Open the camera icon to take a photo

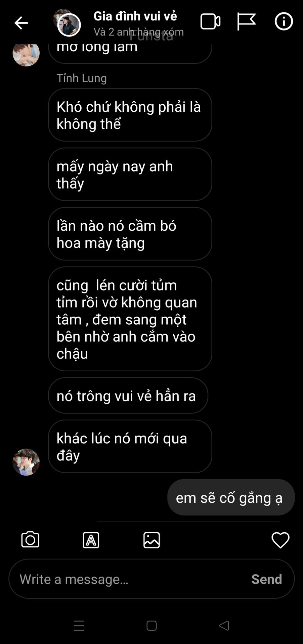click(x=30, y=540)
